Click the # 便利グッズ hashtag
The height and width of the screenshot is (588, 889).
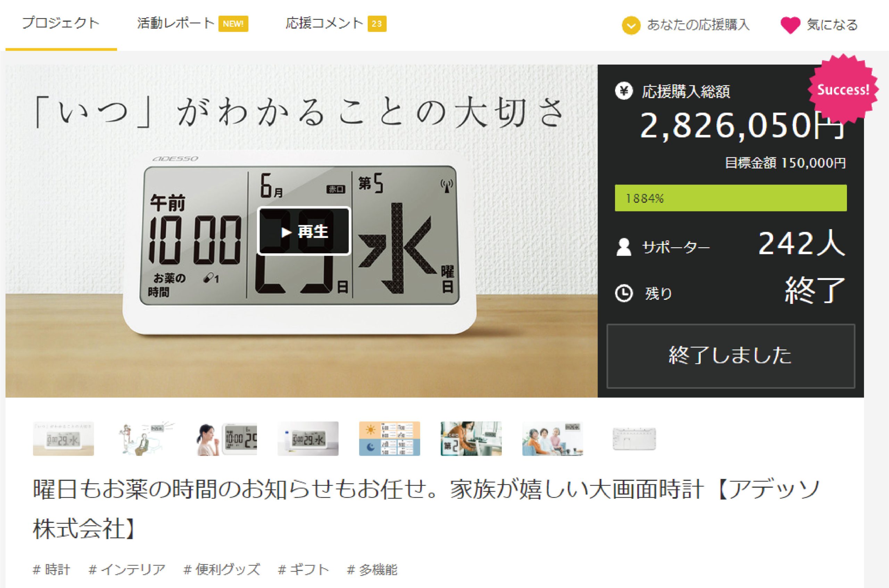tap(222, 569)
